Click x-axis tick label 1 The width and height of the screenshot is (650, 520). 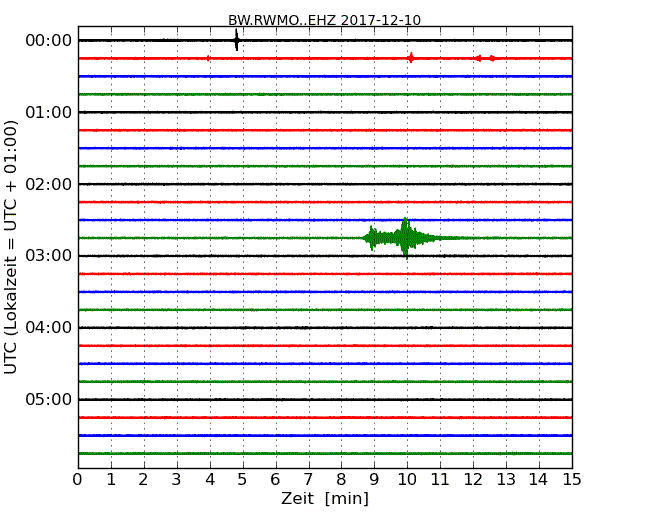pos(111,480)
